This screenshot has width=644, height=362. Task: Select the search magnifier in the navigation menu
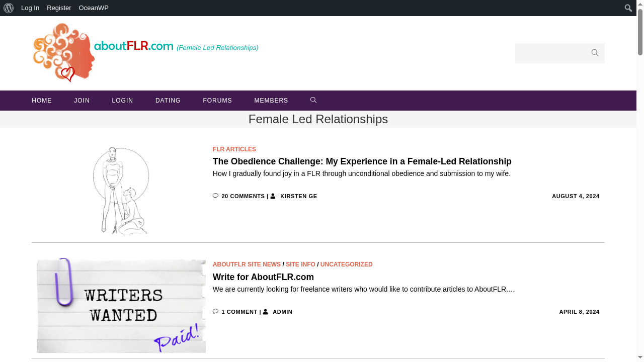tap(313, 100)
